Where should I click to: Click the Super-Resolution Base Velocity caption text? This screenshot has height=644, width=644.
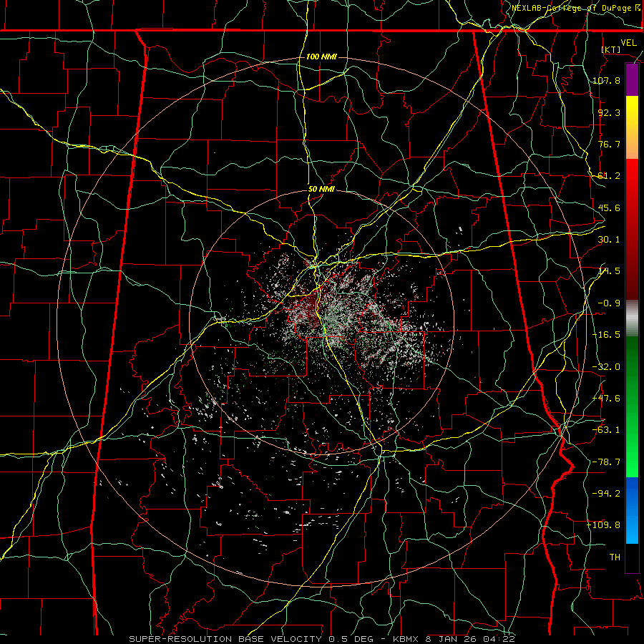coord(322,639)
